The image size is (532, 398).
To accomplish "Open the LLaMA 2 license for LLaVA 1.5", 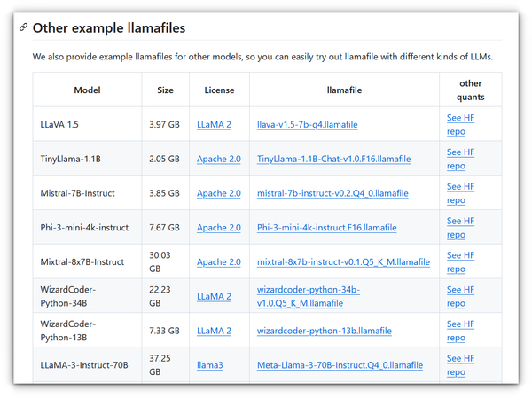I will (214, 125).
